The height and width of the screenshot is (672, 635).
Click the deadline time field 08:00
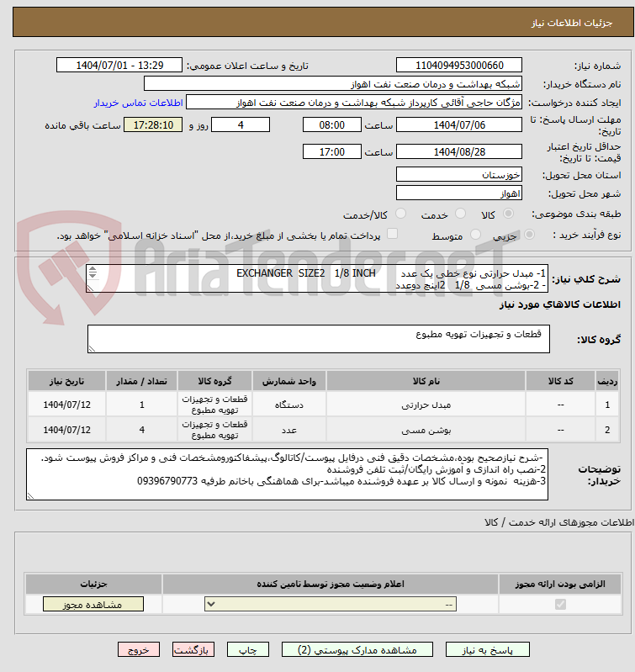(332, 124)
